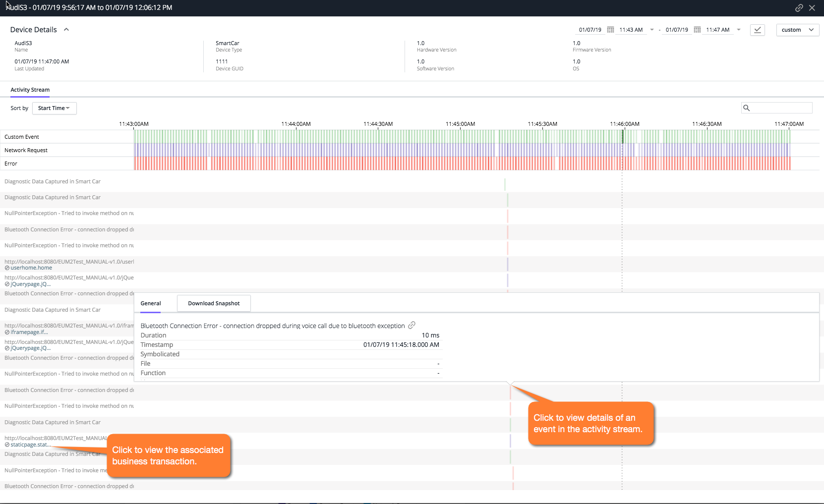Click the 11:44:00AM timeline tick label
Image resolution: width=824 pixels, height=504 pixels.
point(296,124)
